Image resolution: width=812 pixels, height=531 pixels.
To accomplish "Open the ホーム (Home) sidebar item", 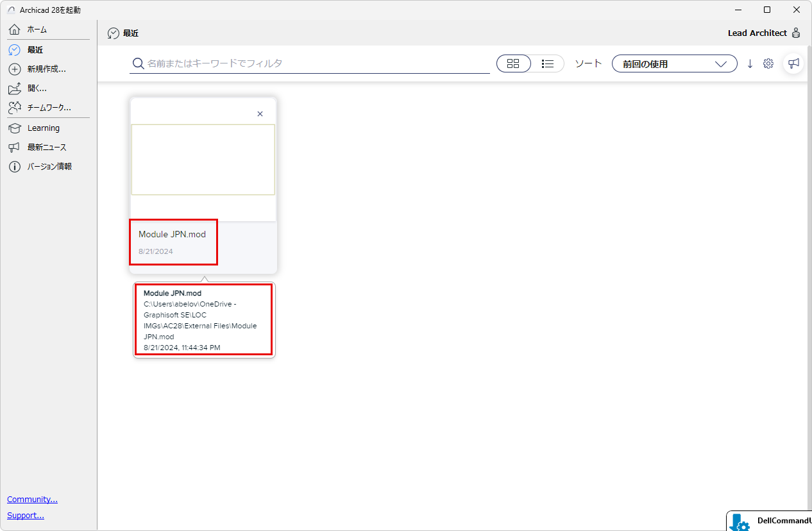I will 48,29.
